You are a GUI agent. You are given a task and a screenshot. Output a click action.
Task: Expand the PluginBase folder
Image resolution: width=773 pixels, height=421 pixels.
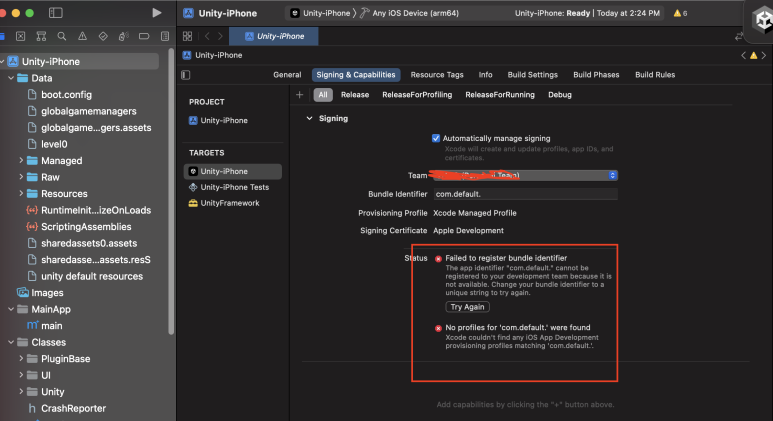pyautogui.click(x=21, y=358)
